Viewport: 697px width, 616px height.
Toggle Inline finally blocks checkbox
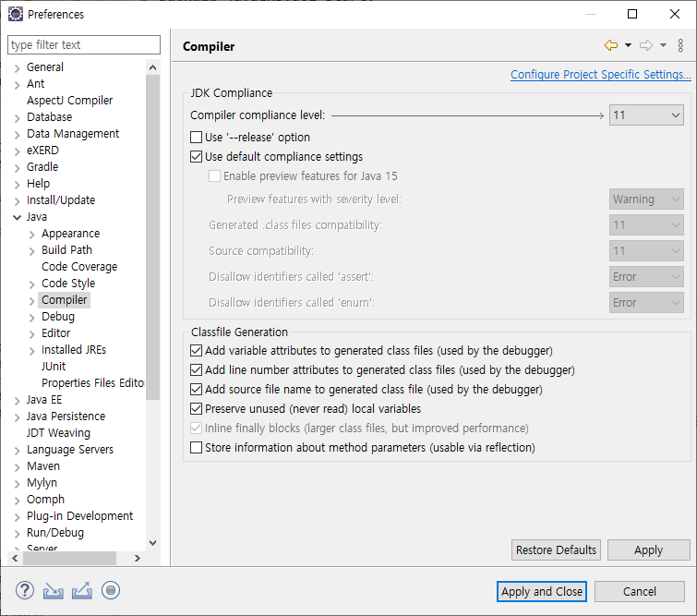[x=196, y=429]
